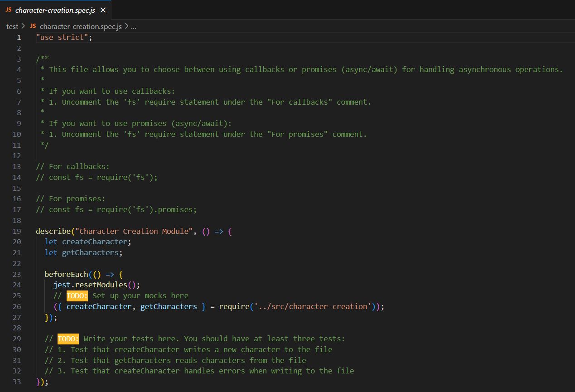
Task: Click the getCharacters variable declaration on line 21
Action: (x=92, y=252)
